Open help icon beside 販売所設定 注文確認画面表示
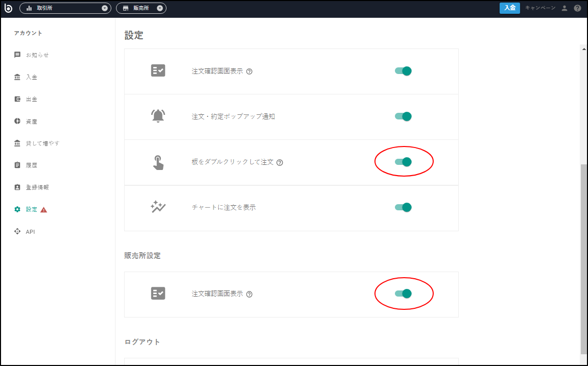Viewport: 588px width, 366px height. 249,295
